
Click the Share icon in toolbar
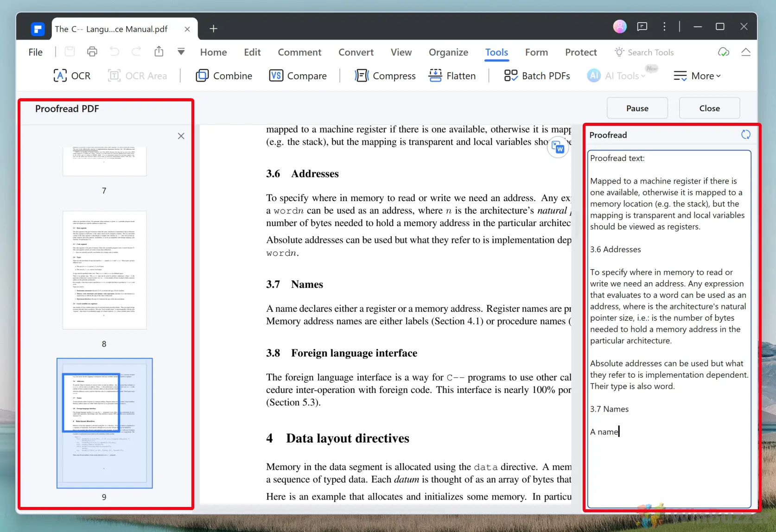[x=159, y=52]
